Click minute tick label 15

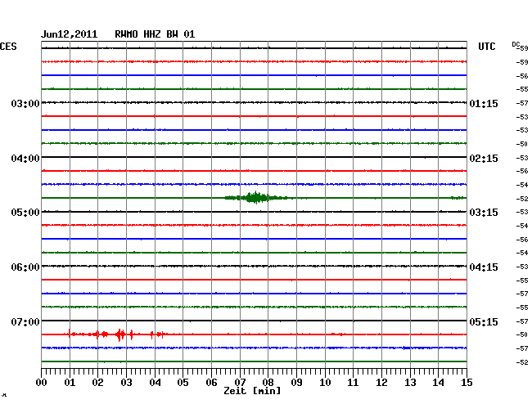tap(467, 383)
